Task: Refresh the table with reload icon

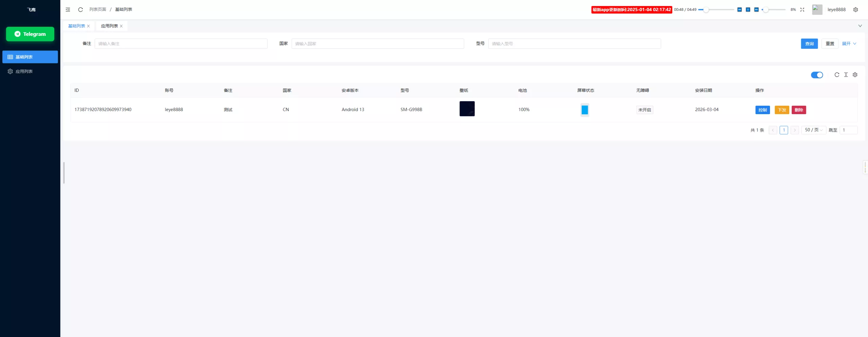Action: pos(837,75)
